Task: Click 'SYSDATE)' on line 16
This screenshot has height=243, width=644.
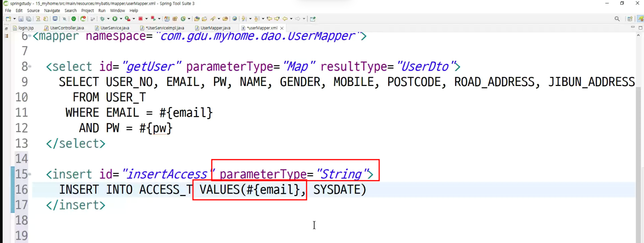Action: (340, 190)
